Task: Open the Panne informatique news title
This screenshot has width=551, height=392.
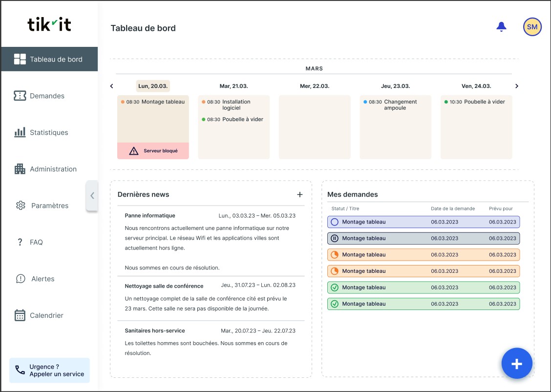Action: pos(150,215)
